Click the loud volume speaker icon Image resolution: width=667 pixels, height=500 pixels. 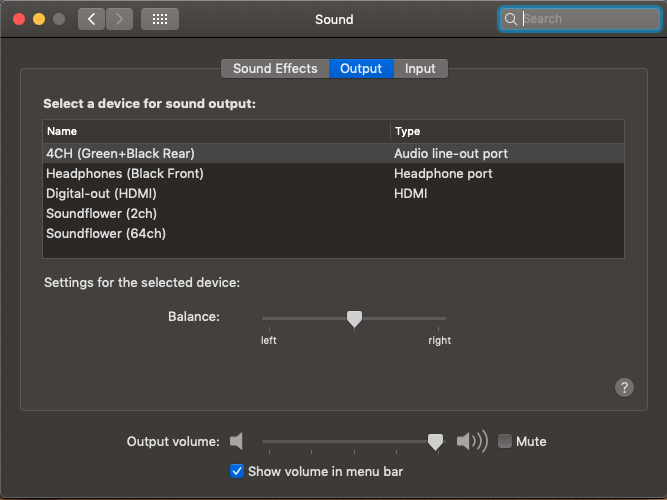tap(472, 441)
